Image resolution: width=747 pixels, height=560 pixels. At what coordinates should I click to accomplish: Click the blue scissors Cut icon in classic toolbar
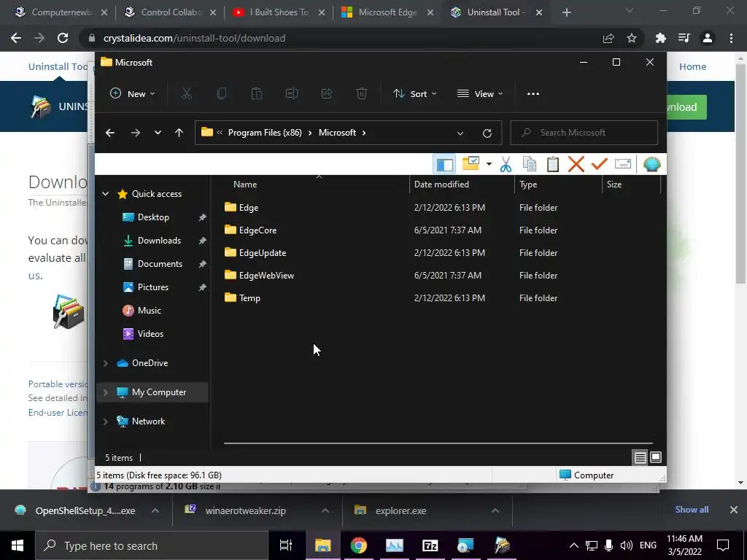coord(506,164)
